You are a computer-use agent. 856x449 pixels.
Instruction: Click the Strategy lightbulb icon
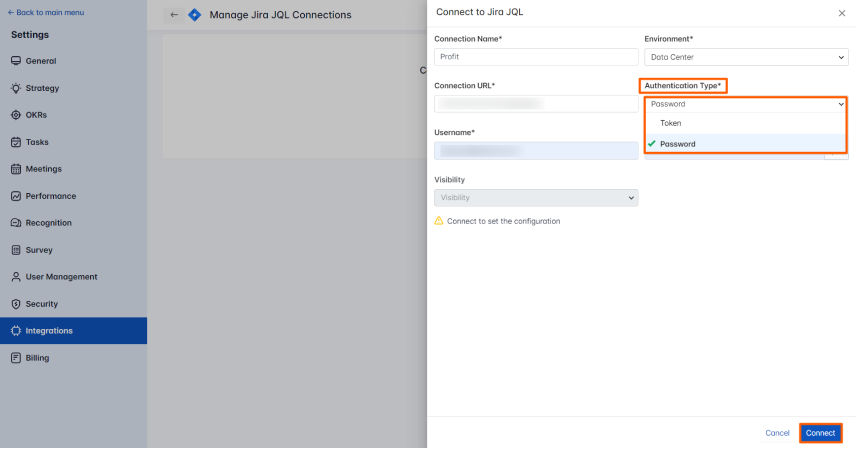point(16,88)
